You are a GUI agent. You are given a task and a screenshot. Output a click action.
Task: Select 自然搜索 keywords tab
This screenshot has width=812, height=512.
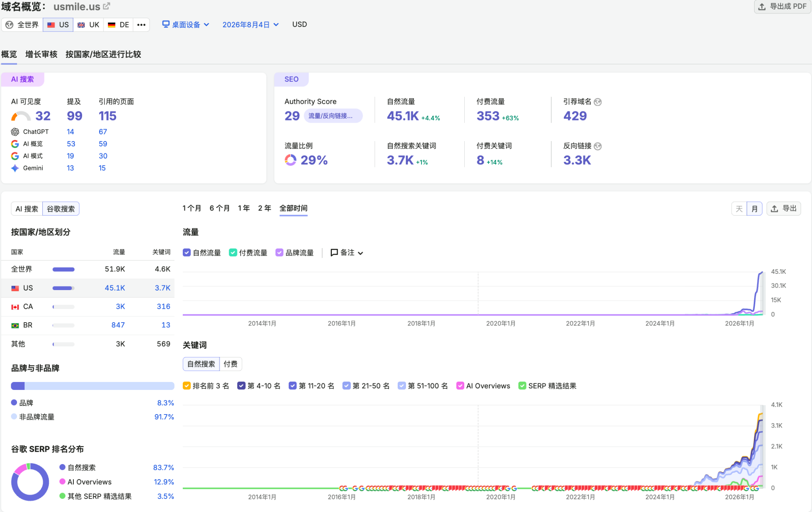(x=201, y=364)
